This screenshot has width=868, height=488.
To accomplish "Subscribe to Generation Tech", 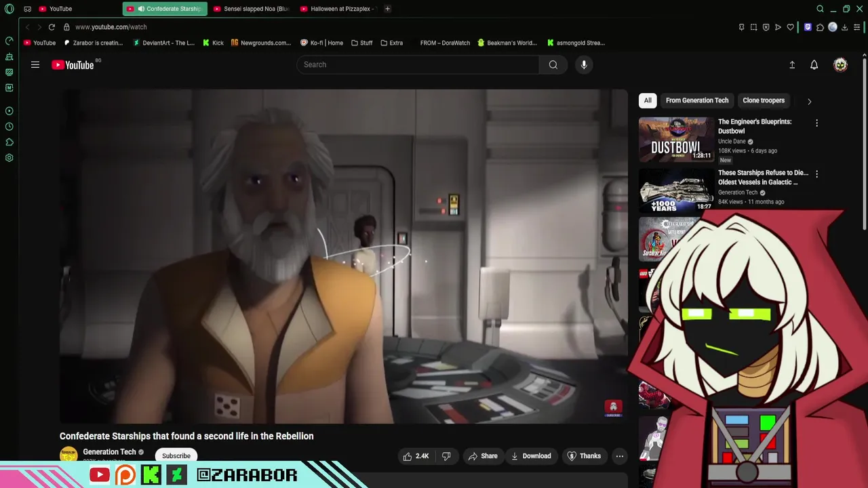I will pyautogui.click(x=176, y=456).
